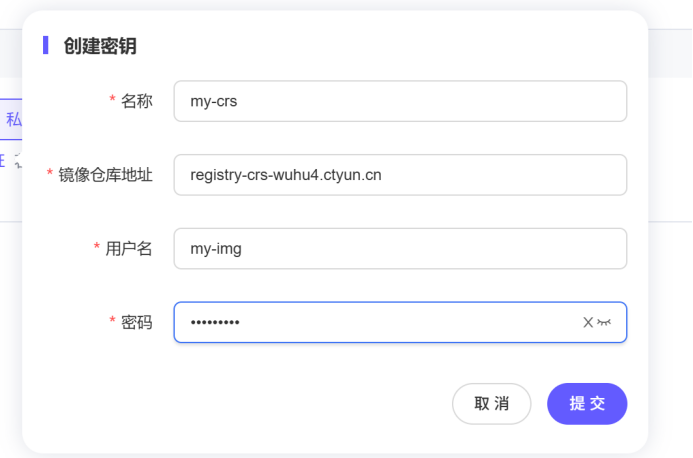Click inside the 密码 input field

(x=400, y=322)
